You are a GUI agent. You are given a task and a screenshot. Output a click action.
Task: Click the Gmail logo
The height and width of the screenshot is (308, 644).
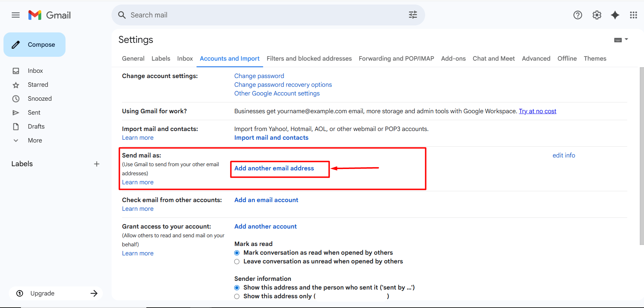coord(49,15)
